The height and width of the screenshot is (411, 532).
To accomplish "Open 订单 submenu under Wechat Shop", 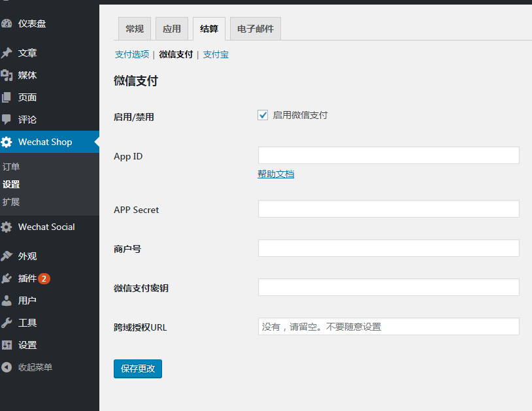I will pyautogui.click(x=11, y=167).
